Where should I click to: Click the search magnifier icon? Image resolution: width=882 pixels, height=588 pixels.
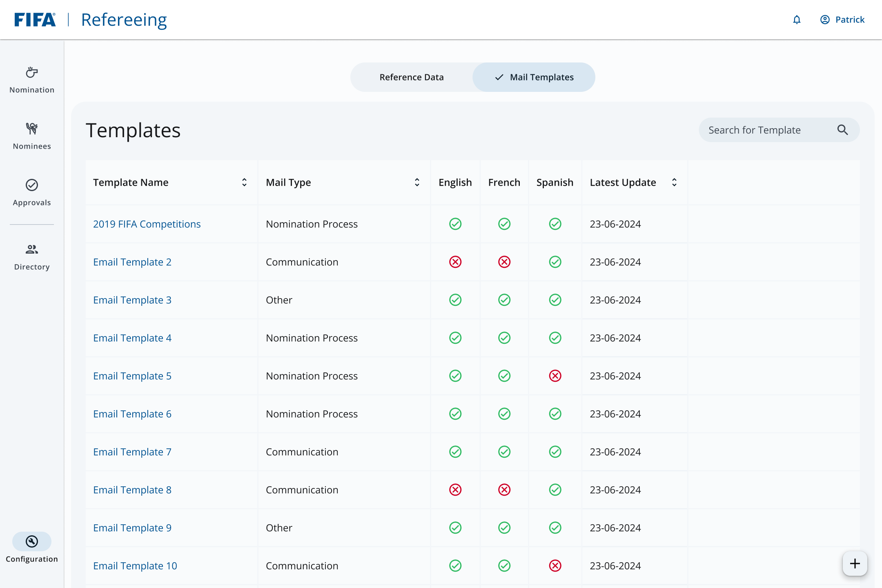point(842,130)
